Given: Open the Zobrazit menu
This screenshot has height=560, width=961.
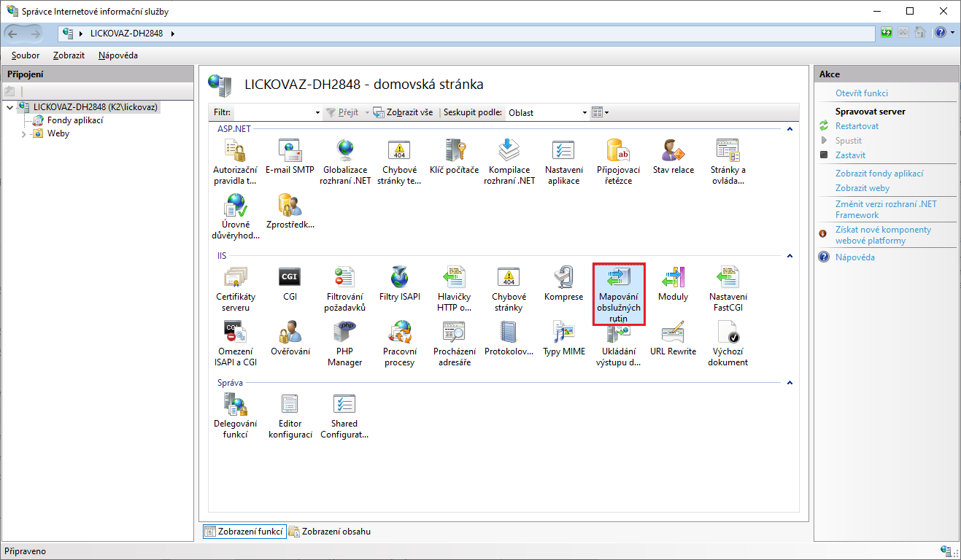Looking at the screenshot, I should click(x=69, y=55).
